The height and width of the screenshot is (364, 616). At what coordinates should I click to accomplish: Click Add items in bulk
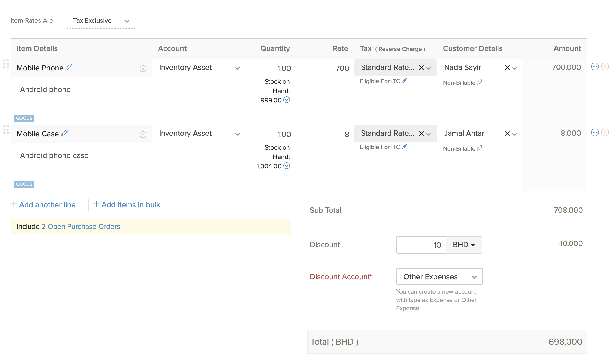pyautogui.click(x=127, y=205)
